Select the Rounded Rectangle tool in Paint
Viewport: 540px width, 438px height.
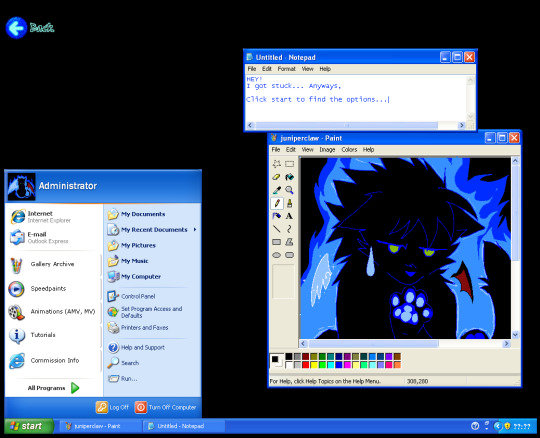click(289, 255)
